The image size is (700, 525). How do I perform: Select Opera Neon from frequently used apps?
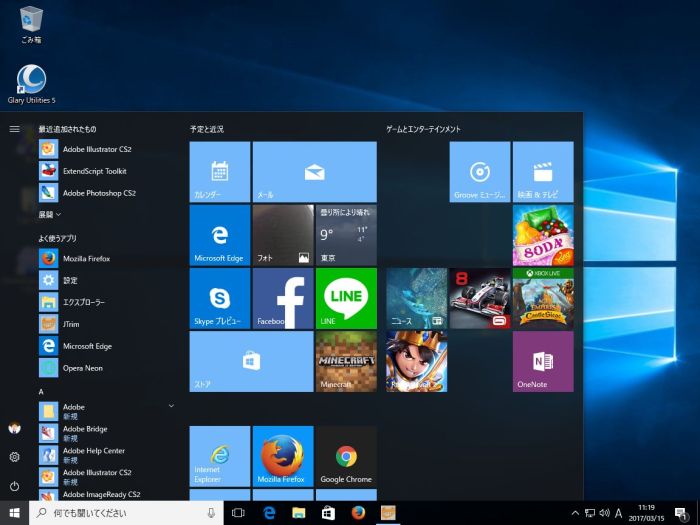[x=85, y=368]
